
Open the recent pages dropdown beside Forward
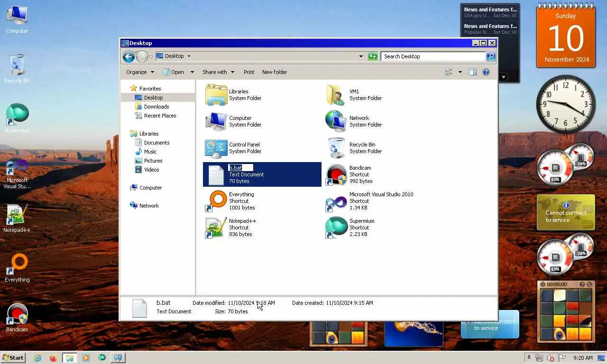(x=151, y=57)
